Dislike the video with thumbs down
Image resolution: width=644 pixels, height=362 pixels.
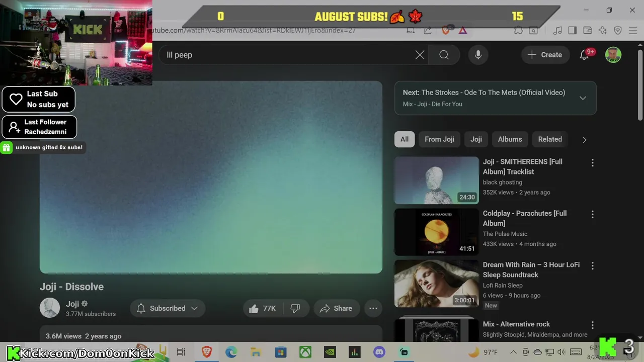click(x=295, y=308)
